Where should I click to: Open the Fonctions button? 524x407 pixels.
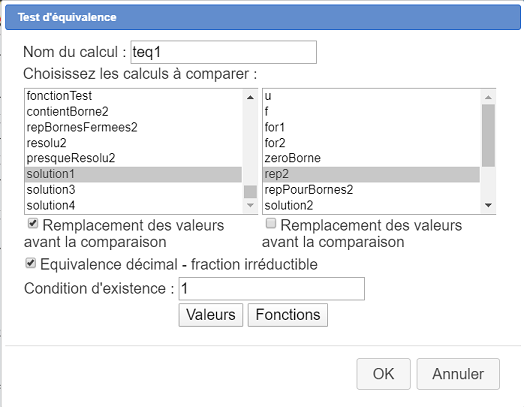tap(288, 315)
